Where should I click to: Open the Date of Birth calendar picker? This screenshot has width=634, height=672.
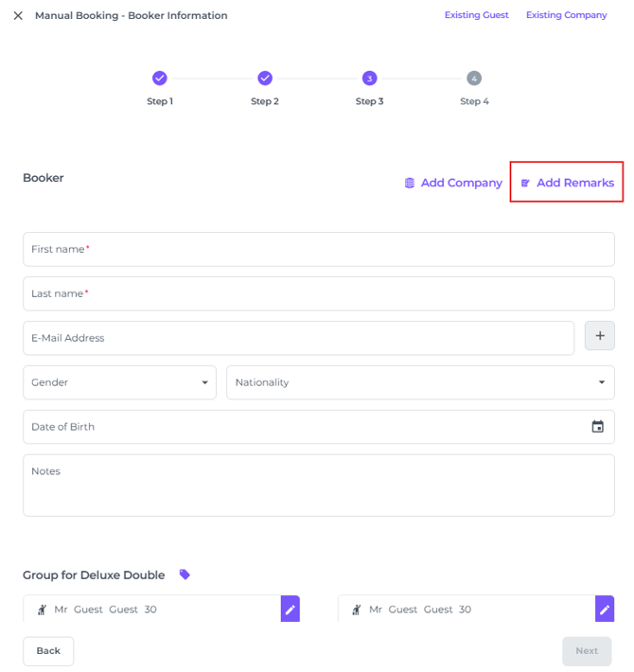click(x=597, y=427)
